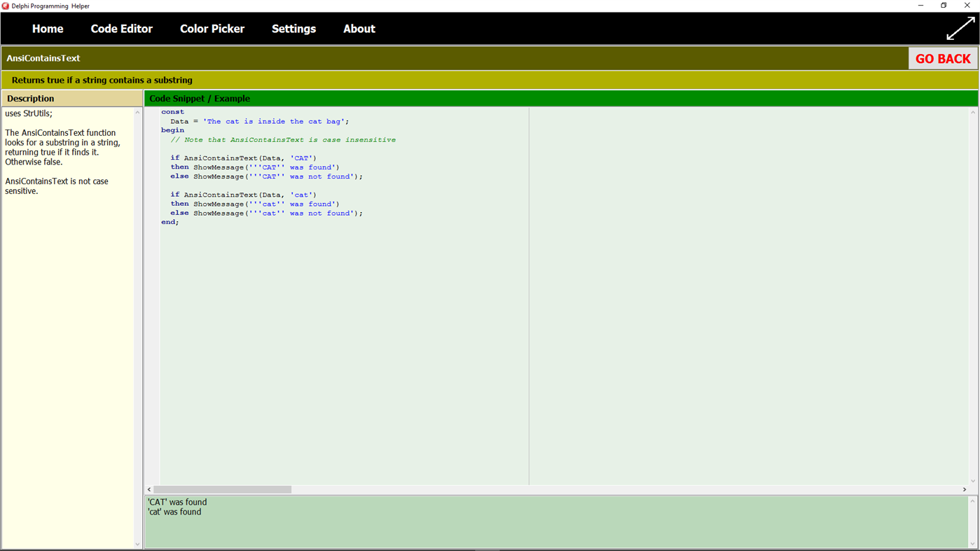Click the code editor's vertical scrollbar up arrow
The image size is (980, 551).
(973, 113)
